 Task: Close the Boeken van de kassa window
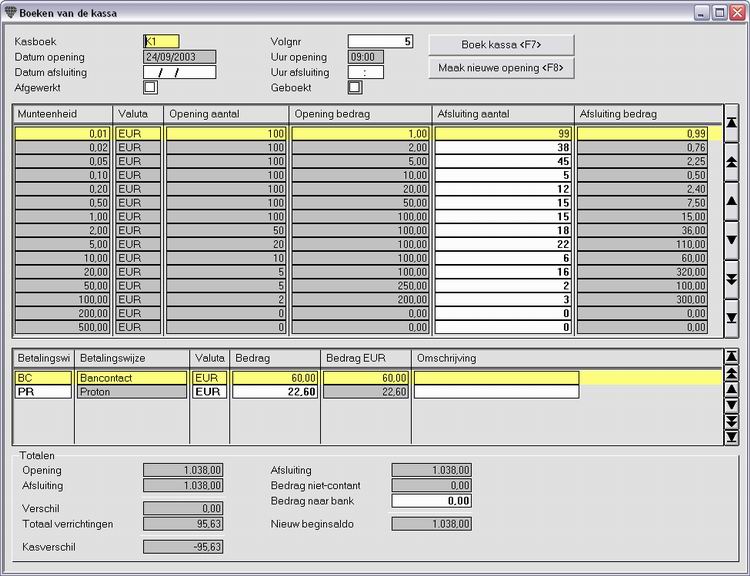pos(737,13)
